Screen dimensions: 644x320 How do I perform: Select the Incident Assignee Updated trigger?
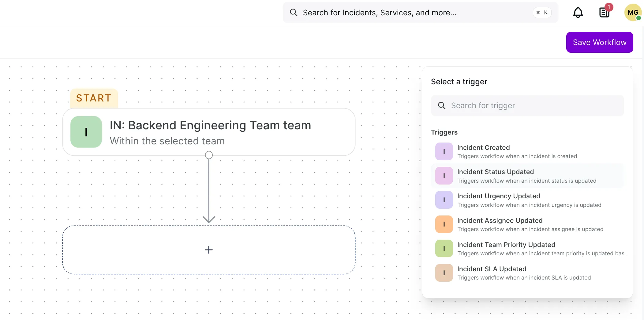(x=527, y=224)
